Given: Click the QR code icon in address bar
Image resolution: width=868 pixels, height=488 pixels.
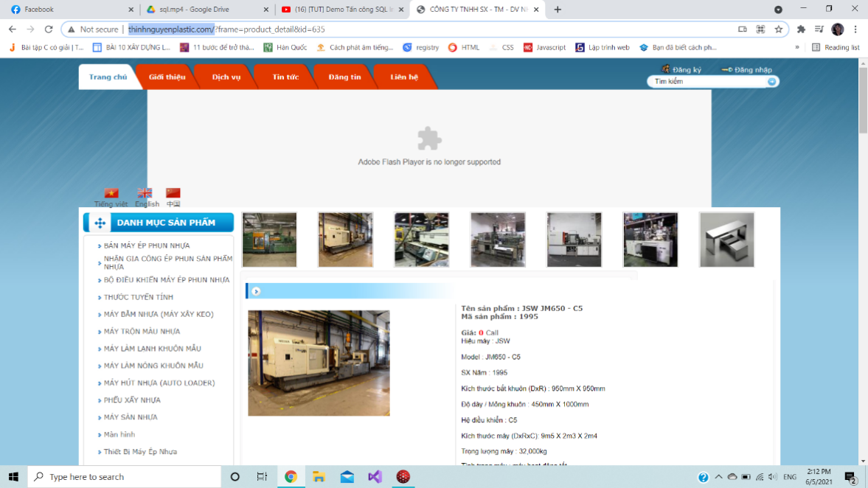Looking at the screenshot, I should 760,29.
